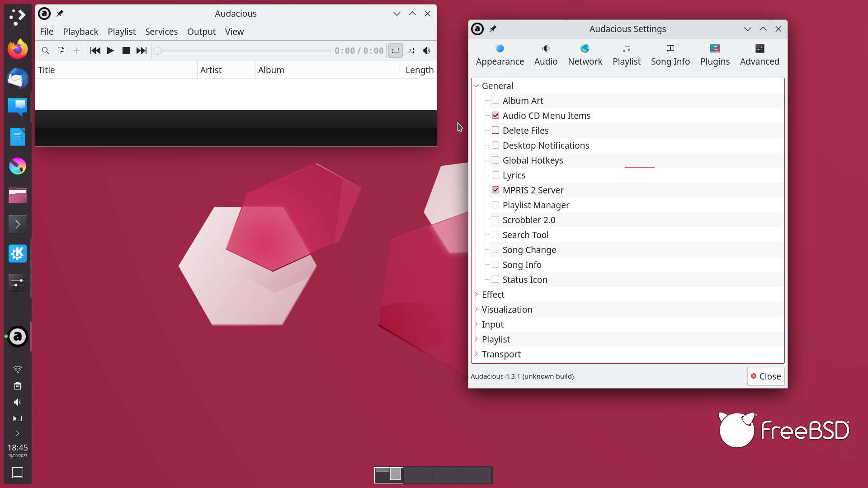
Task: Expand the Transport plugin group
Action: click(476, 354)
